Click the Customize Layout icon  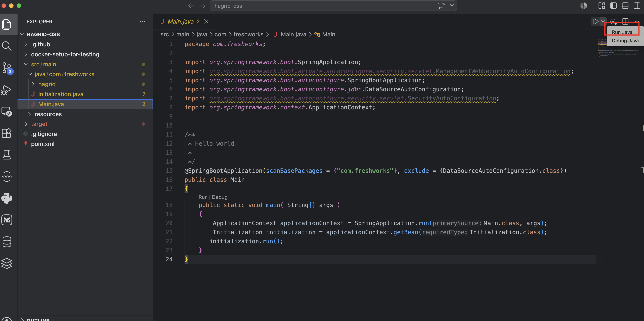602,6
